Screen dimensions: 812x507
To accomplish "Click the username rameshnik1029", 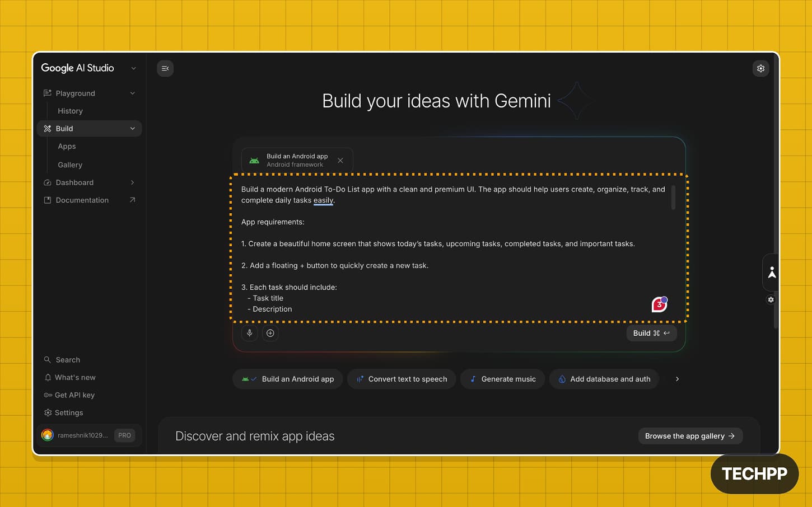I will (82, 435).
